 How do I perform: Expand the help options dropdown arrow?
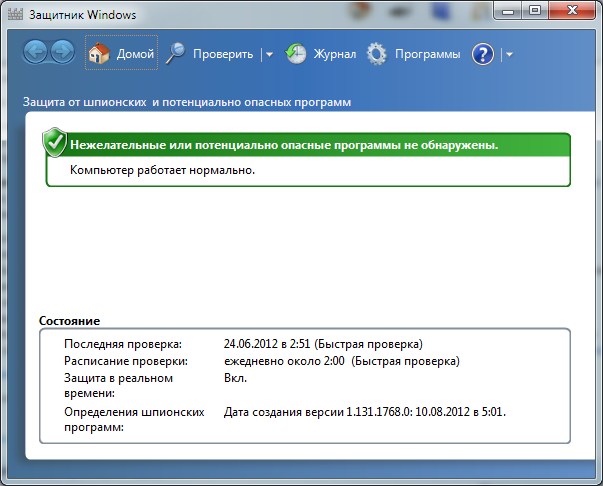click(510, 55)
